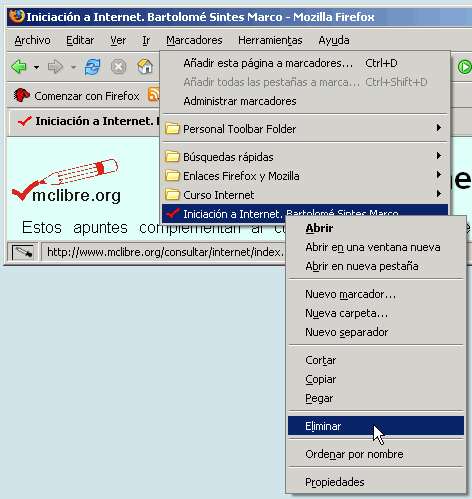This screenshot has width=472, height=499.
Task: Expand the Curso Internet folder
Action: (305, 195)
